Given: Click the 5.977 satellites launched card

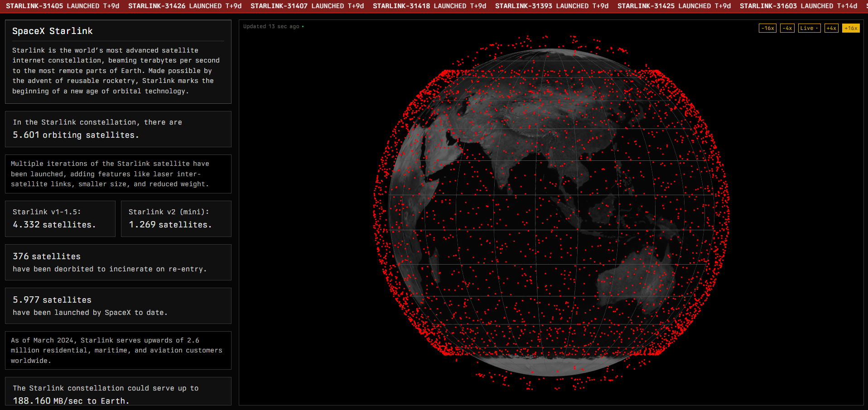Looking at the screenshot, I should point(118,306).
